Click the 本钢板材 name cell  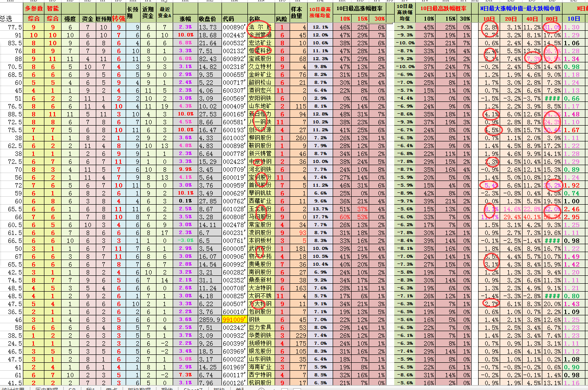[261, 240]
